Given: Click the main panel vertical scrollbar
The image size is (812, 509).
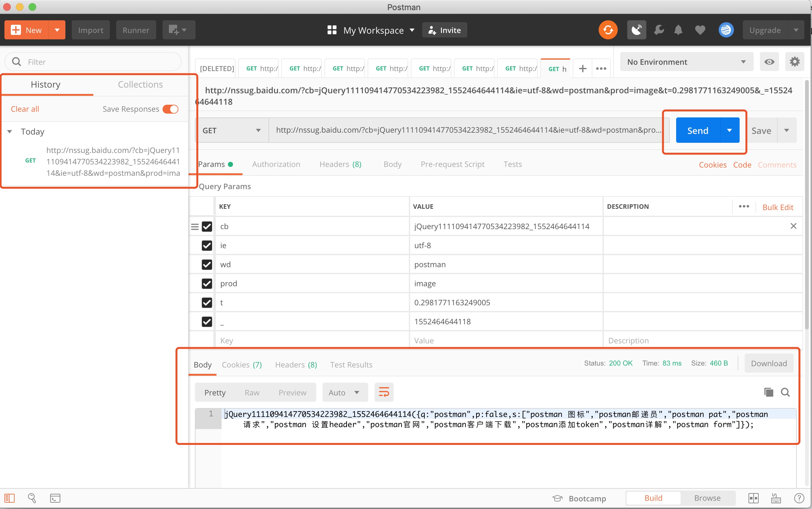Looking at the screenshot, I should point(807,205).
